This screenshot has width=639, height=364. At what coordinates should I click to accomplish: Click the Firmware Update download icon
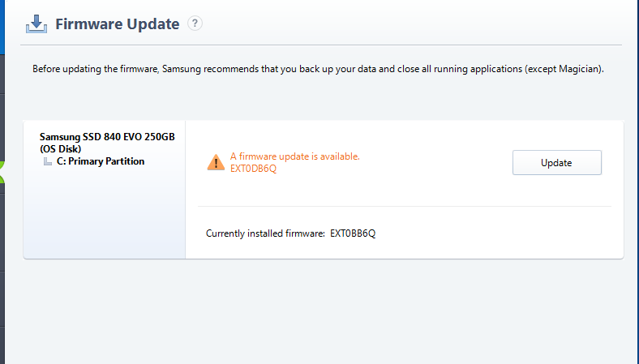point(36,24)
